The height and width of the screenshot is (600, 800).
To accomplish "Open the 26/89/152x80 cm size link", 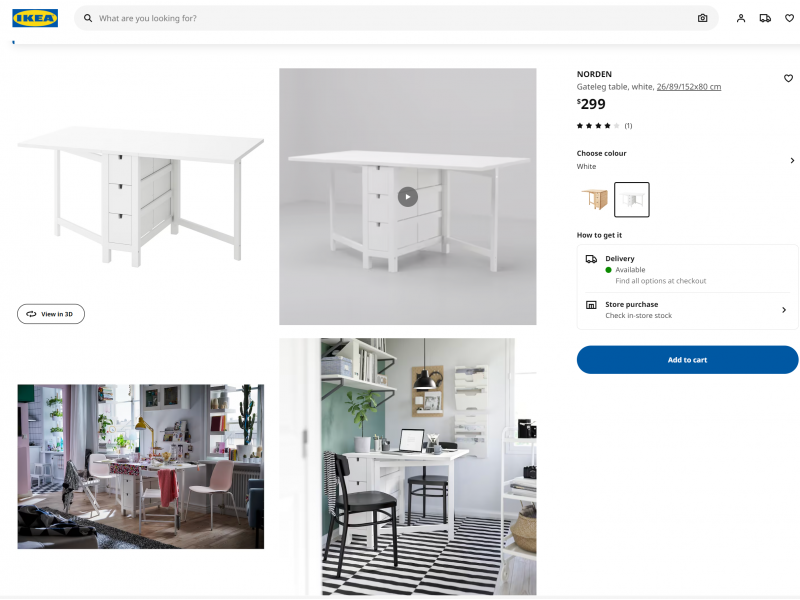I will click(689, 87).
